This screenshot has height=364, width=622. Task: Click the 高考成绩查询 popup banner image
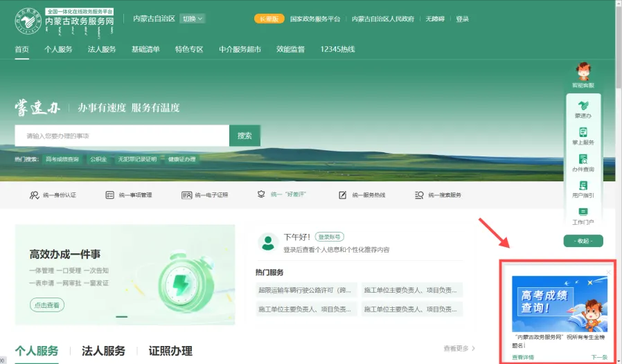559,303
